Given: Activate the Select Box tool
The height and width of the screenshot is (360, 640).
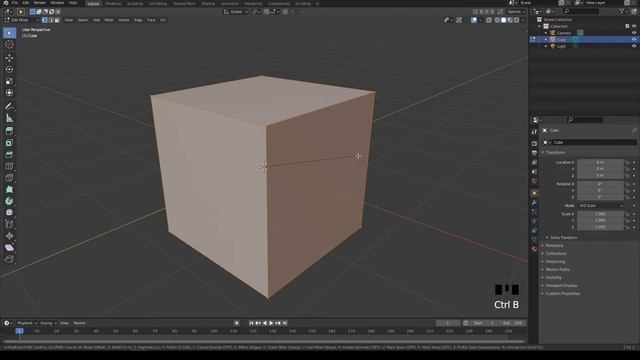Looking at the screenshot, I should click(9, 33).
